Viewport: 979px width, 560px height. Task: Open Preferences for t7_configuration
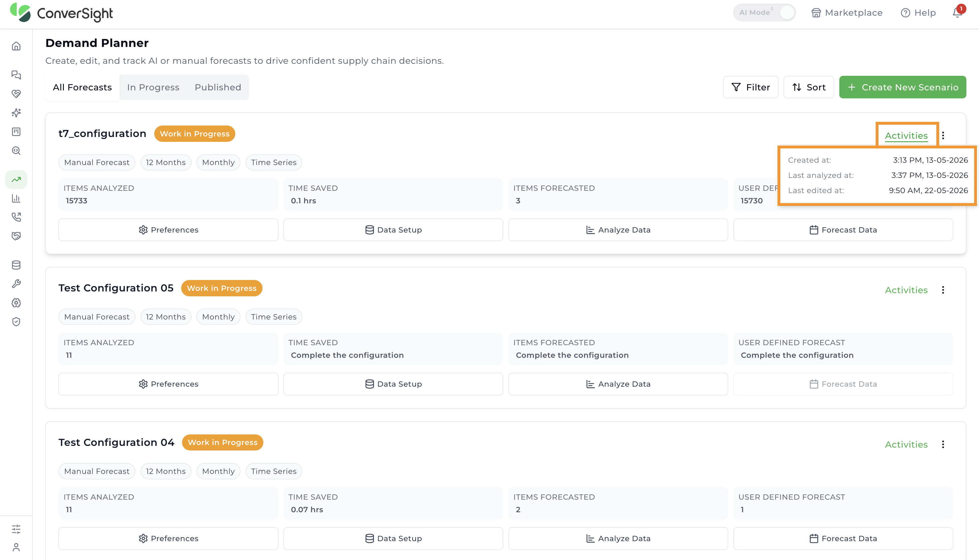(168, 230)
